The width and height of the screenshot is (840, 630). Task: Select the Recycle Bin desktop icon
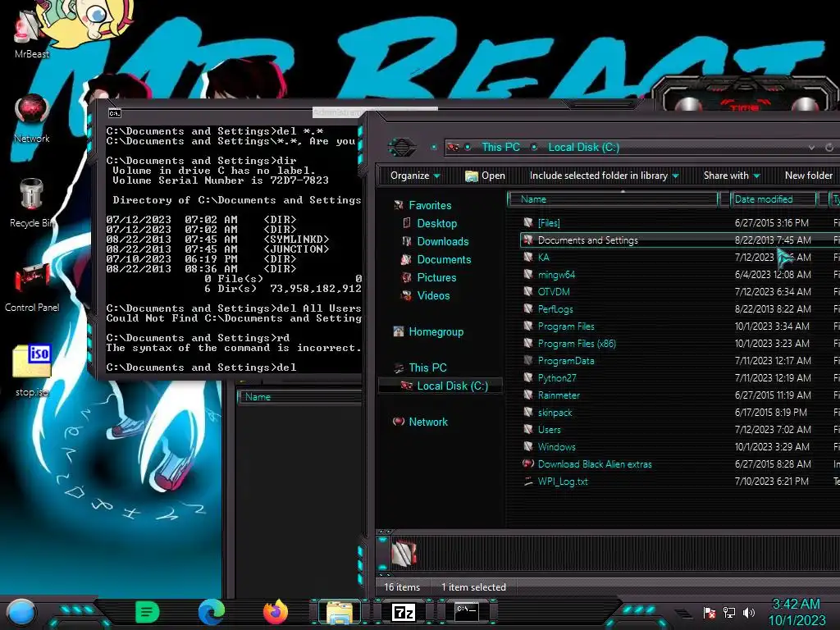[32, 203]
